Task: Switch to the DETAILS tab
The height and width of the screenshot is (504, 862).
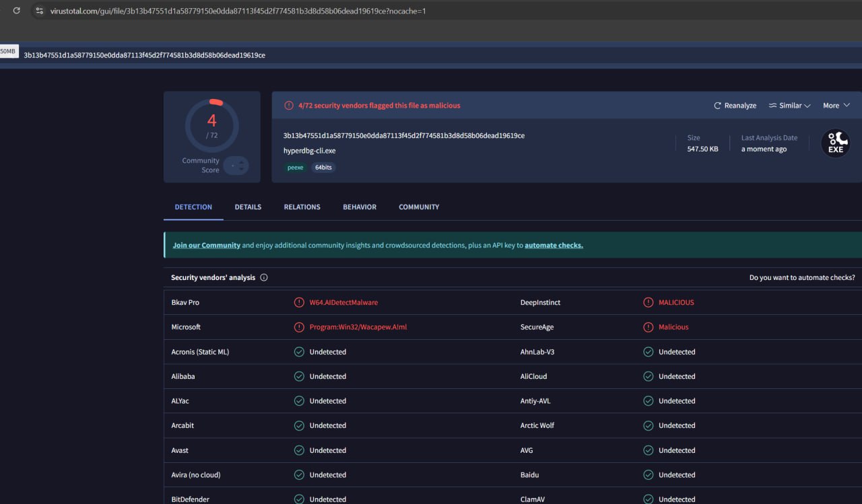Action: pyautogui.click(x=248, y=207)
